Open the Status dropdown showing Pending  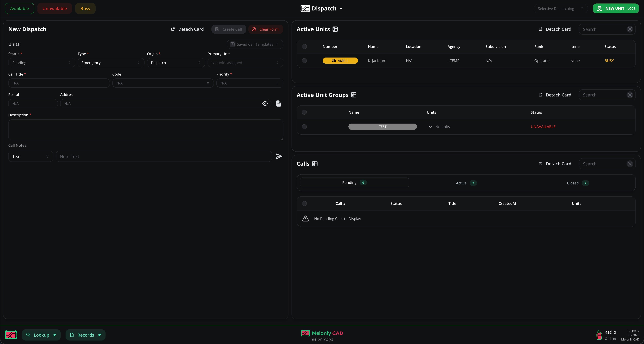(x=42, y=63)
